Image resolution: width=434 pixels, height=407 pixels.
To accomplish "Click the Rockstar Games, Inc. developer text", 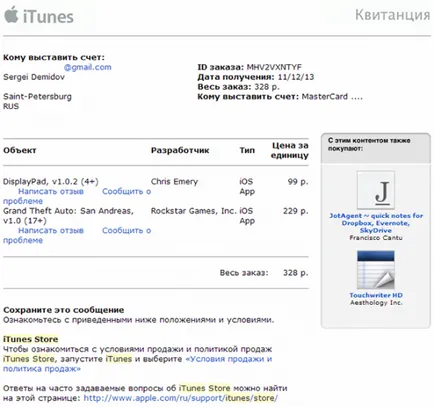I will pyautogui.click(x=193, y=211).
